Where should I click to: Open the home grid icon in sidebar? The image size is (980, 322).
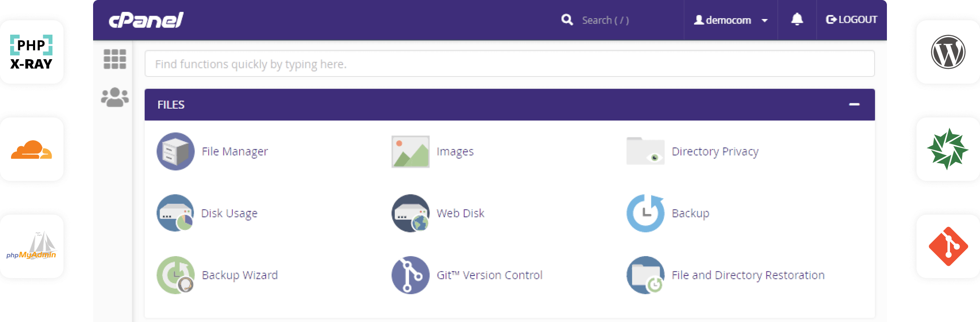115,59
